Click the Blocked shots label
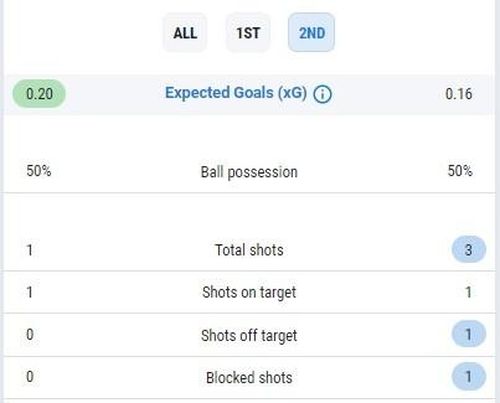Screen dimensions: 500x403 (249, 378)
